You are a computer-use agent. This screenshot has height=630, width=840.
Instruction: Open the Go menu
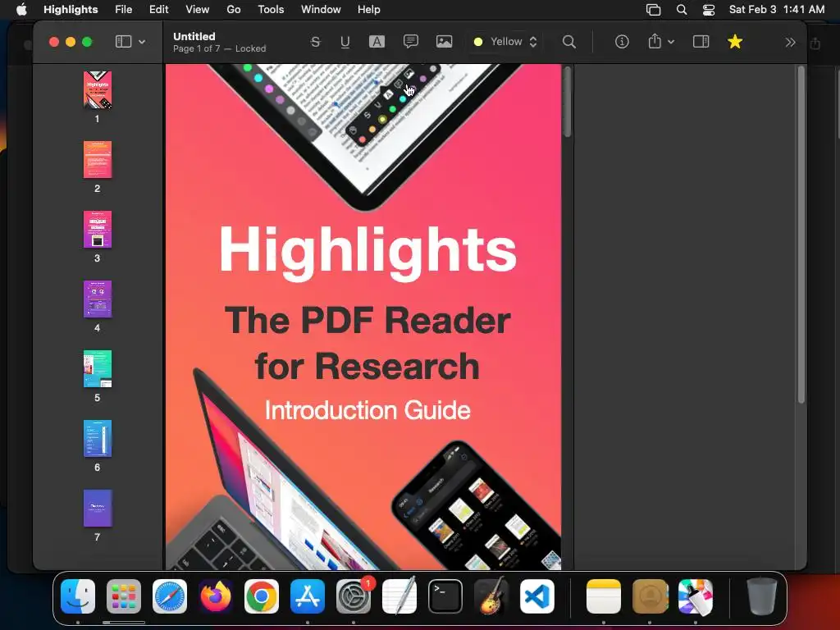(x=234, y=10)
